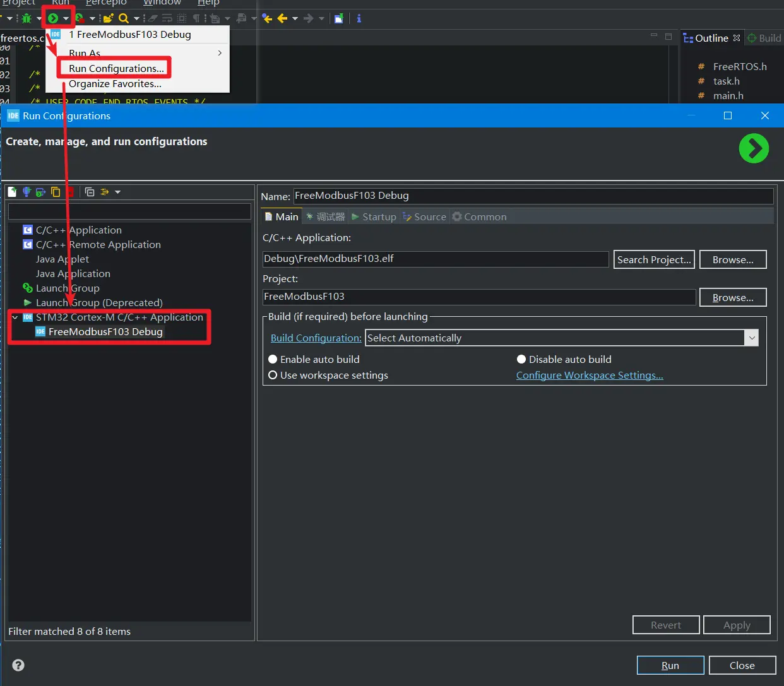The height and width of the screenshot is (686, 784).
Task: Select main.h in the Outline view
Action: tap(728, 95)
